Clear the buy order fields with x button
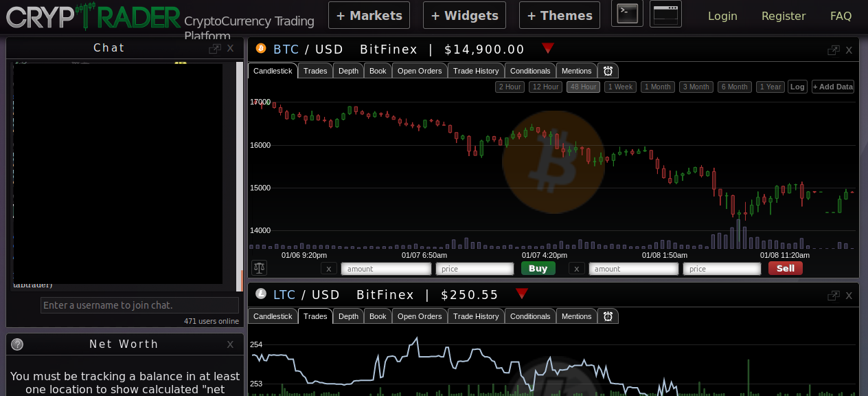The width and height of the screenshot is (868, 396). [329, 269]
